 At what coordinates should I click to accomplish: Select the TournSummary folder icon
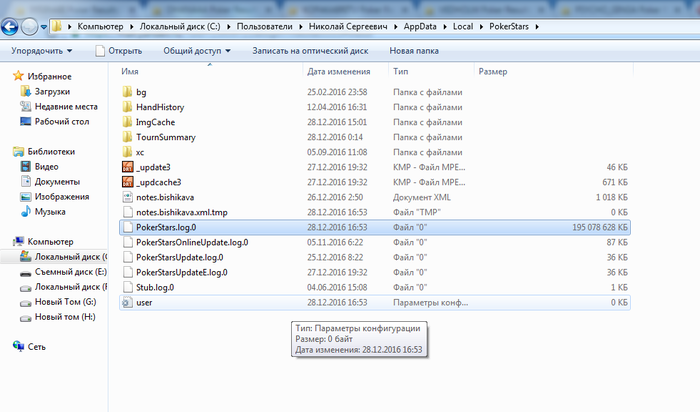127,137
